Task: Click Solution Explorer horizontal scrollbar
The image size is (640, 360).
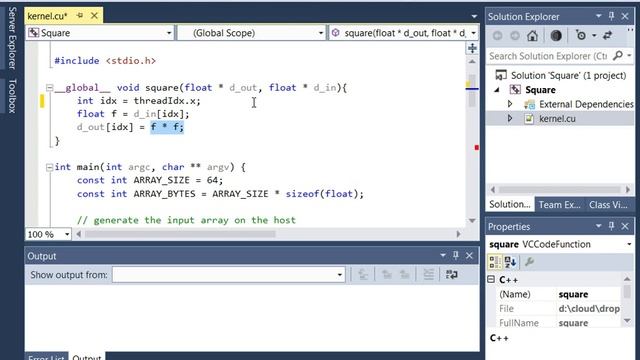Action: [x=560, y=189]
